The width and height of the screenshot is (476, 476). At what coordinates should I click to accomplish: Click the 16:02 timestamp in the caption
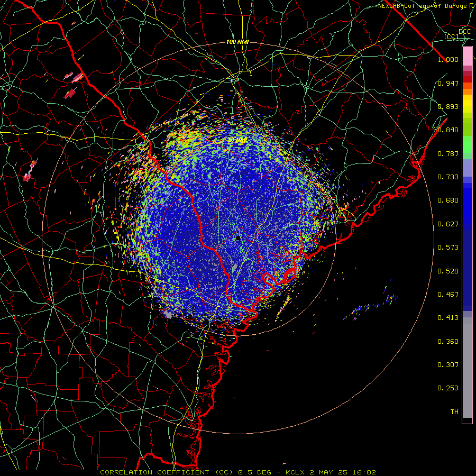coord(364,472)
